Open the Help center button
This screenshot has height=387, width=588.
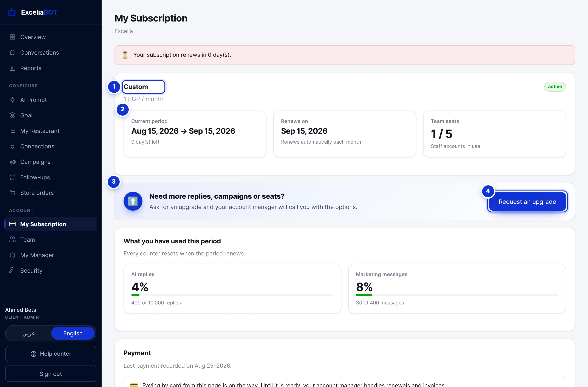[51, 354]
